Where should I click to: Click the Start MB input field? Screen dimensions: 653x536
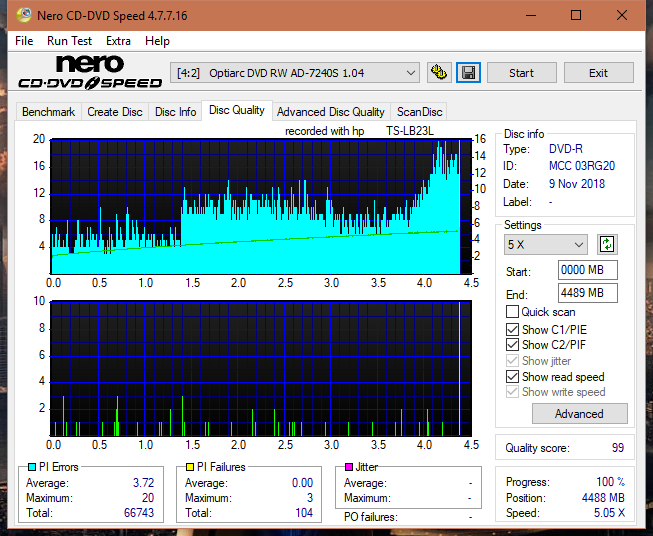[x=588, y=270]
